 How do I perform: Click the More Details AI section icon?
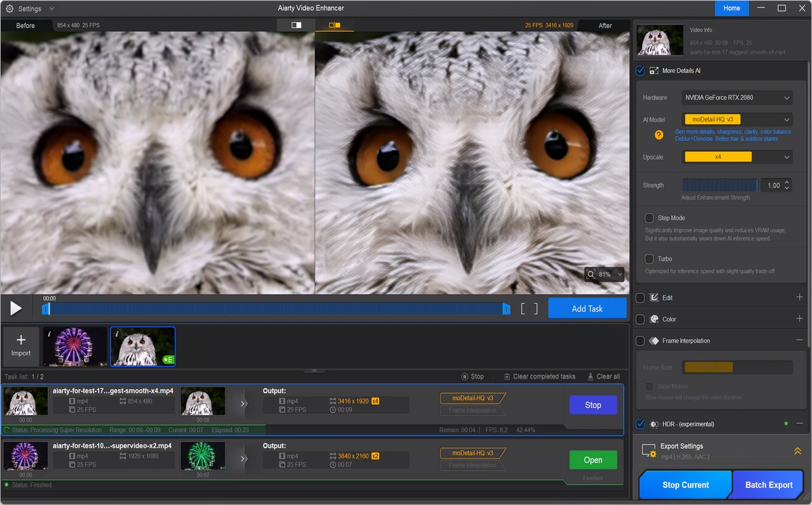tap(654, 70)
